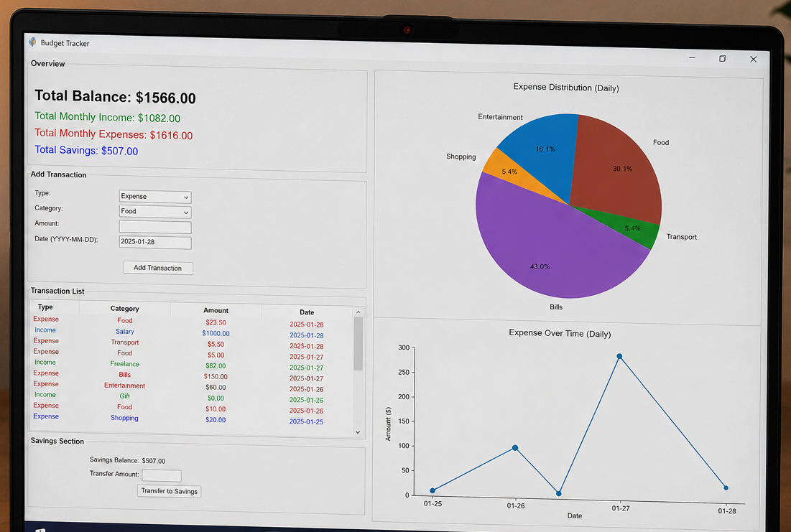Open the Type dropdown showing Expense
The width and height of the screenshot is (791, 532).
[x=155, y=197]
